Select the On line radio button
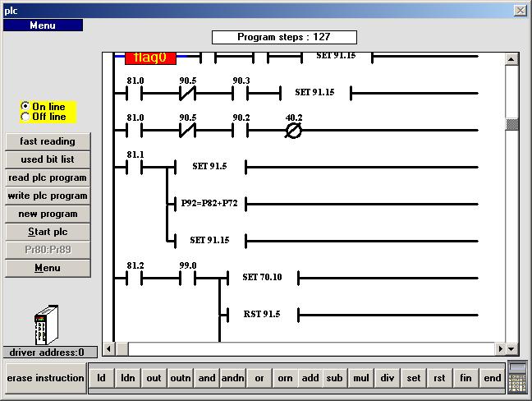This screenshot has width=532, height=401. click(25, 106)
